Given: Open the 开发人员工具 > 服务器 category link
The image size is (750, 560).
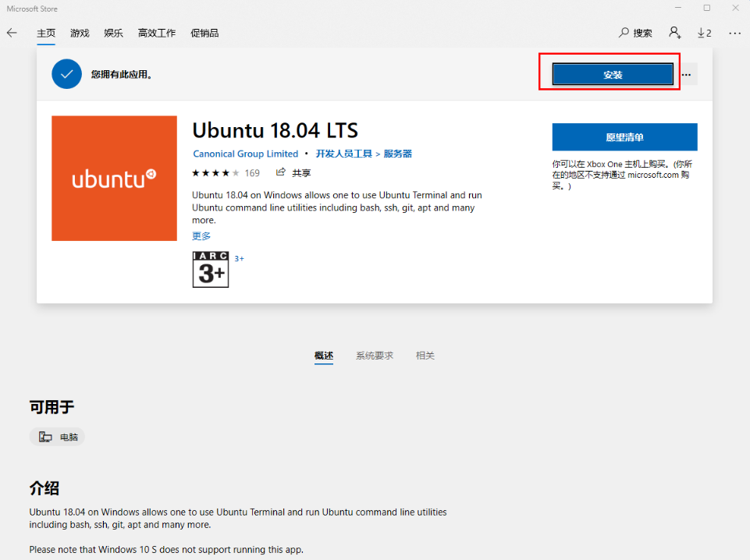Looking at the screenshot, I should (364, 154).
